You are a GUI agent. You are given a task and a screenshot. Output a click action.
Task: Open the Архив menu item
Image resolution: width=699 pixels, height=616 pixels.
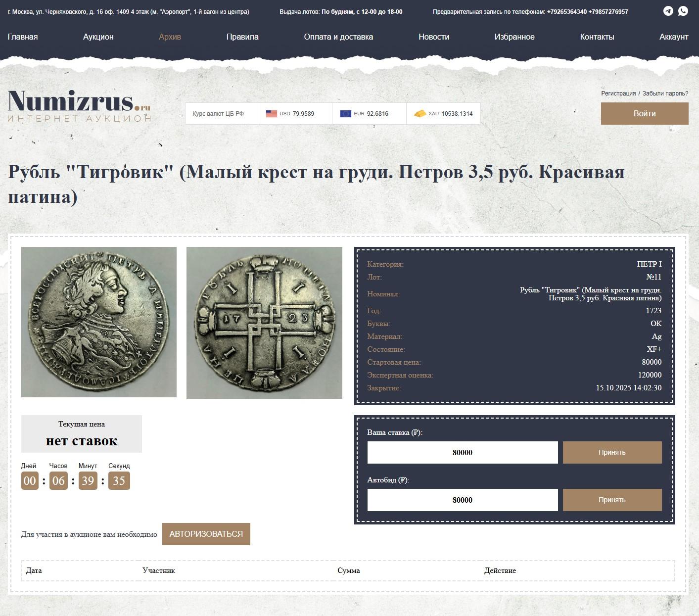[x=170, y=37]
